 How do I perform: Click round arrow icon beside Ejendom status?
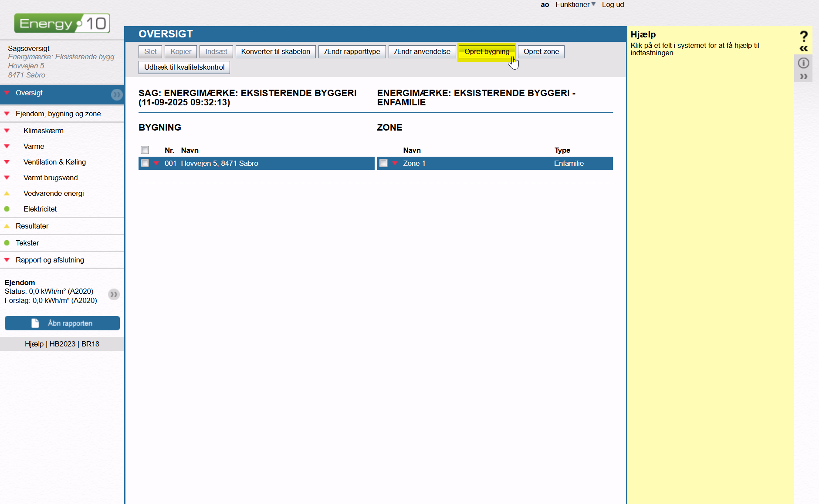[x=114, y=295]
